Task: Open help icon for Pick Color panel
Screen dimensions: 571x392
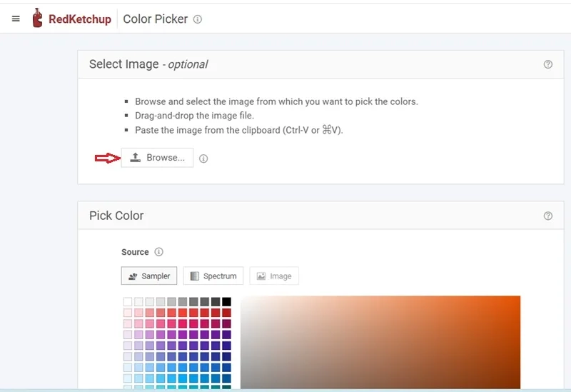Action: 548,216
